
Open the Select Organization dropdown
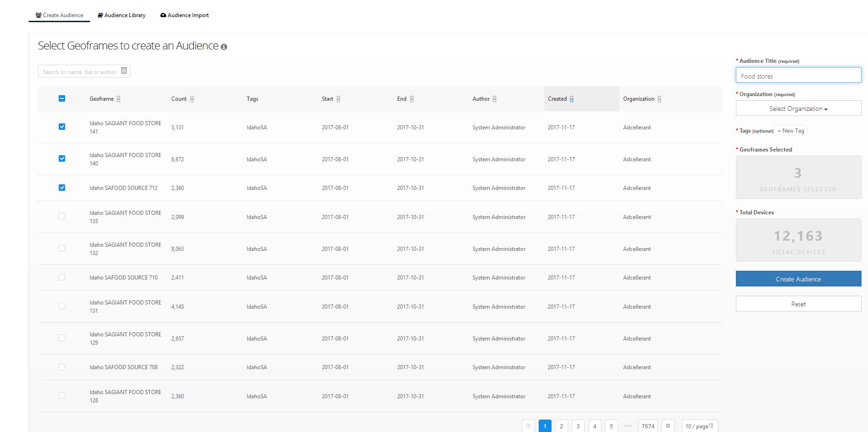(798, 109)
